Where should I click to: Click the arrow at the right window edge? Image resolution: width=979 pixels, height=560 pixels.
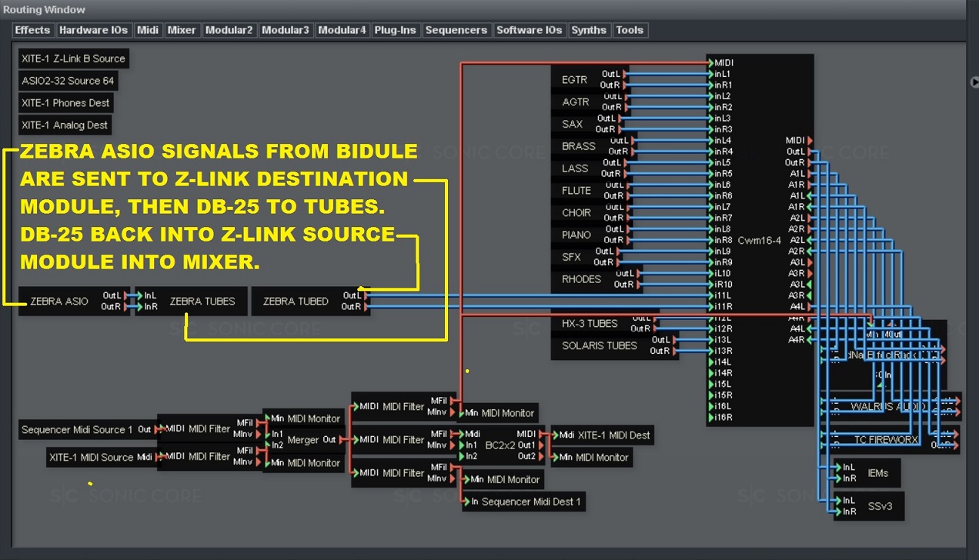coord(974,80)
